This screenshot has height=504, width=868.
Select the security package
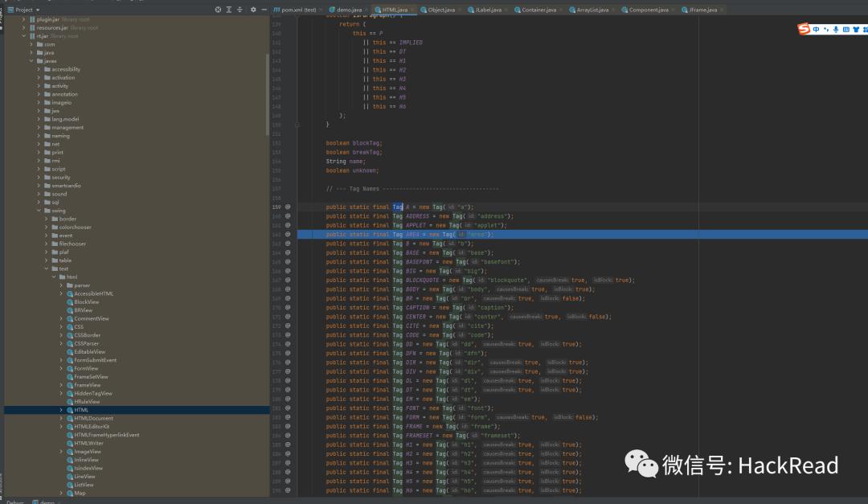pos(61,177)
